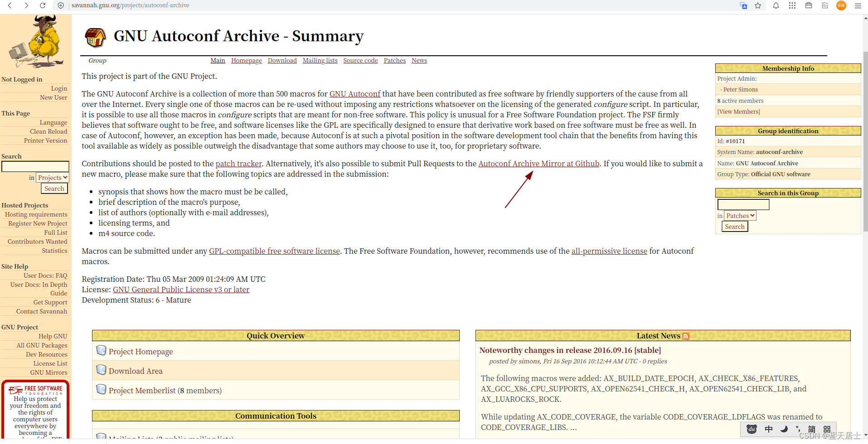The image size is (868, 444).
Task: Open the Printer Version link
Action: [x=45, y=140]
